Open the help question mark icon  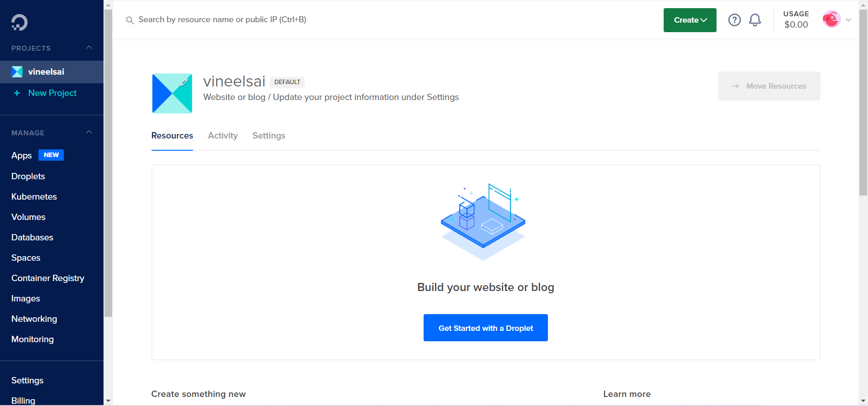pyautogui.click(x=734, y=19)
